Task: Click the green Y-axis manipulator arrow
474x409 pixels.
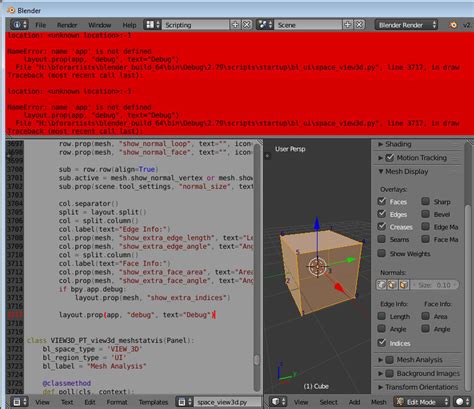Action: click(350, 260)
